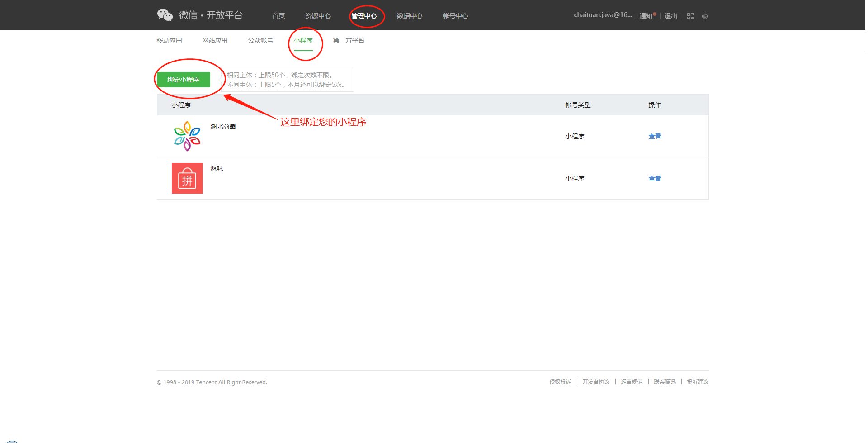Select 管理中心 in top navigation
The image size is (868, 443).
(364, 16)
